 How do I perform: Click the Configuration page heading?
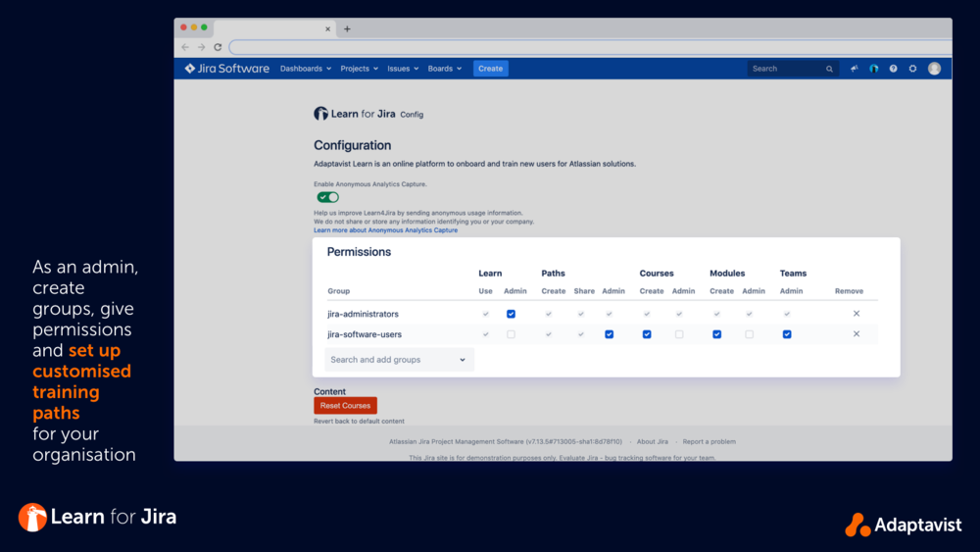tap(353, 145)
